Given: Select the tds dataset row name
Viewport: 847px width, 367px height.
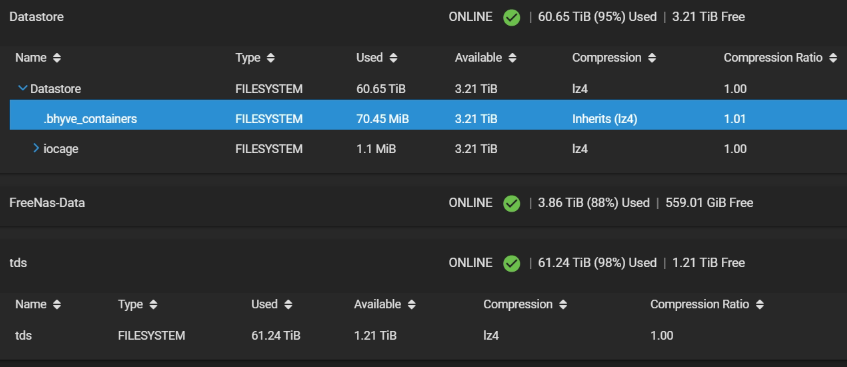Looking at the screenshot, I should pos(23,336).
